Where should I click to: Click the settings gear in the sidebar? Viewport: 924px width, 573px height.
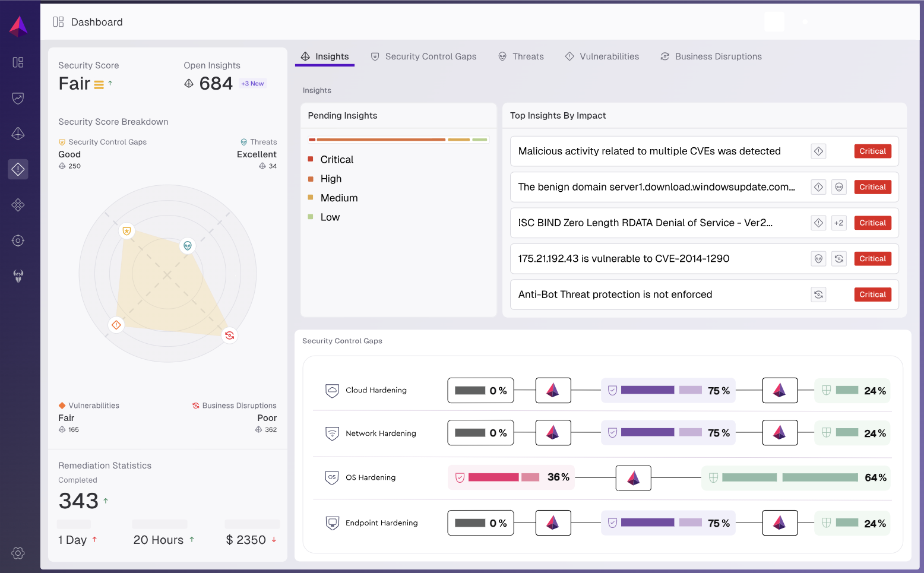(x=18, y=553)
